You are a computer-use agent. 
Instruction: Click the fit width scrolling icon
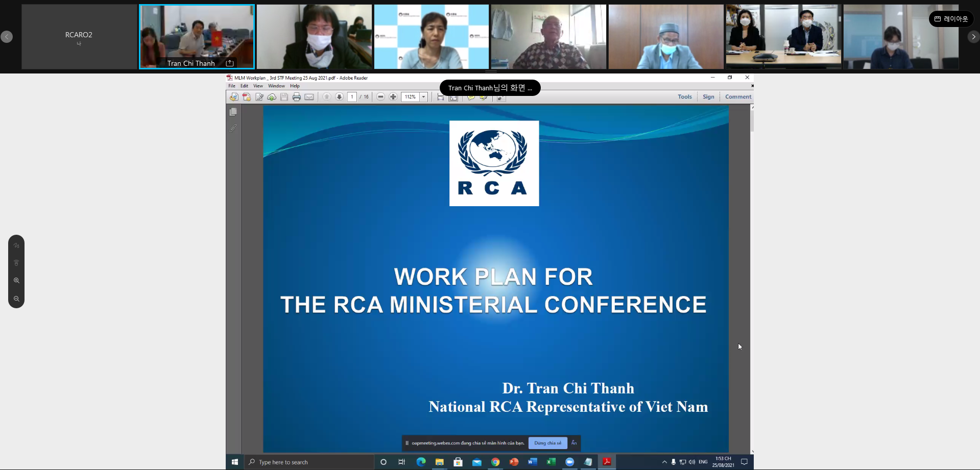point(440,97)
